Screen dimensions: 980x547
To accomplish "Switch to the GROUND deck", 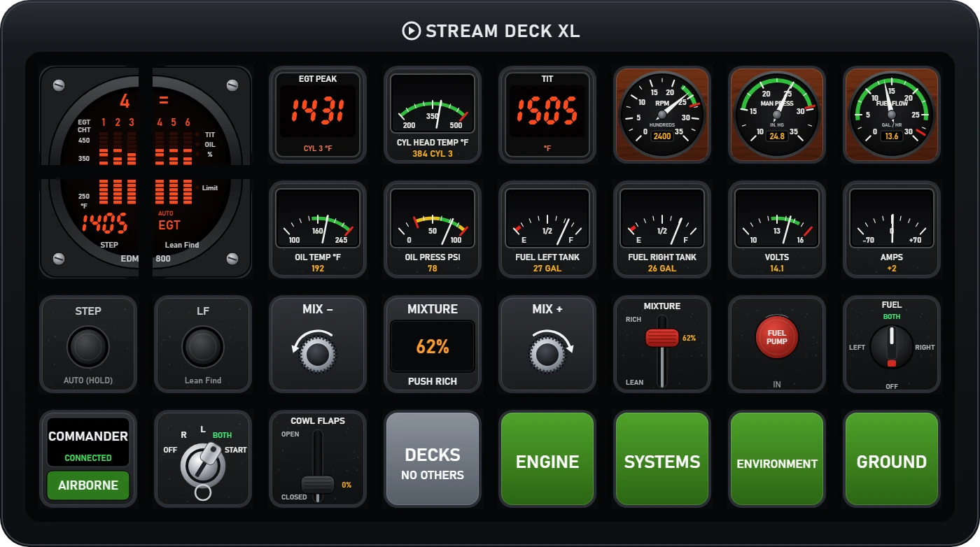I will (x=892, y=459).
